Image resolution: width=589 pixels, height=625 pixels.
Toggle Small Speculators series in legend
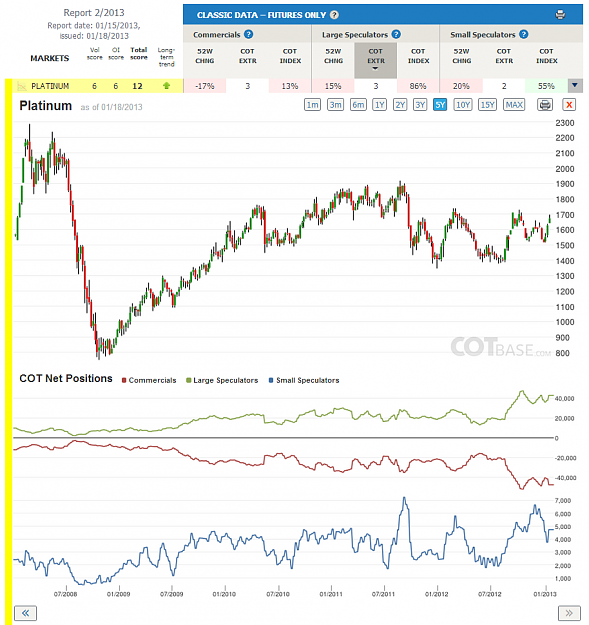point(304,380)
